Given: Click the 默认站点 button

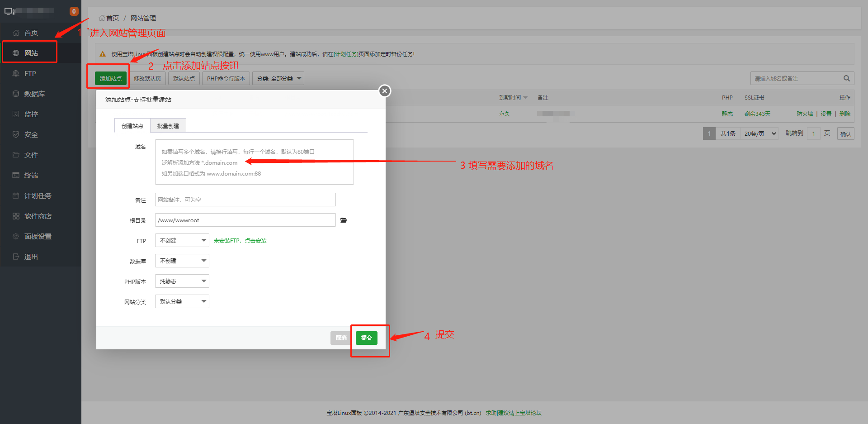Looking at the screenshot, I should click(184, 78).
